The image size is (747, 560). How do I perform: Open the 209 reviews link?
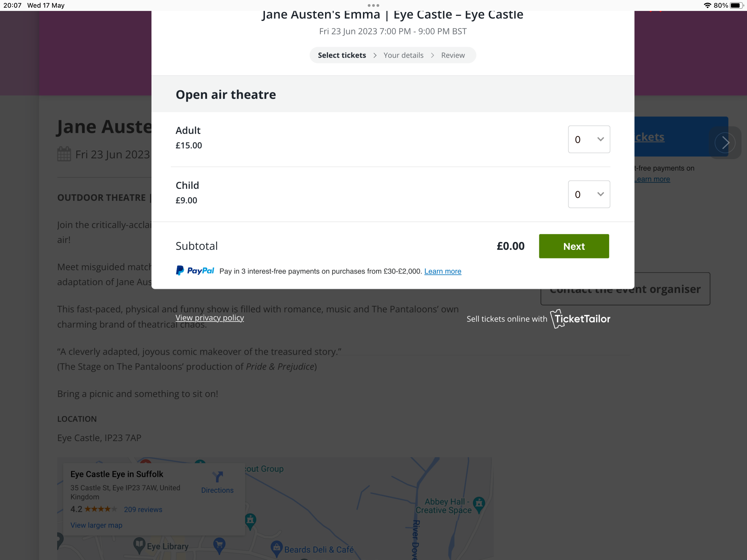coord(143,509)
